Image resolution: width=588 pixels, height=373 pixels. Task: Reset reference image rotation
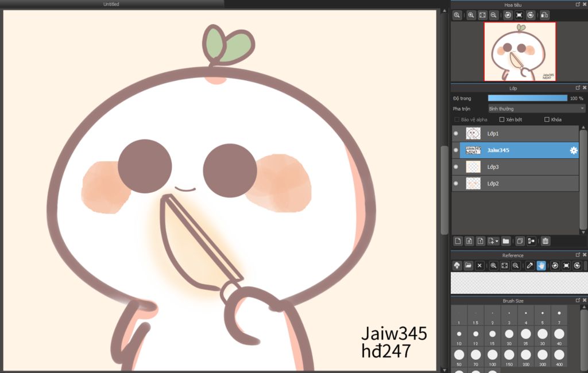coord(566,266)
